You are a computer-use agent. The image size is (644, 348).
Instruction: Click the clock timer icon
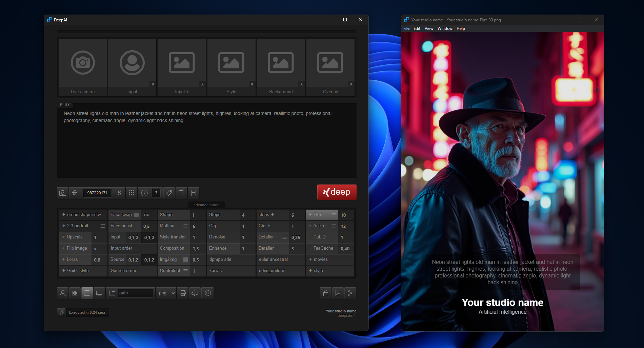144,193
